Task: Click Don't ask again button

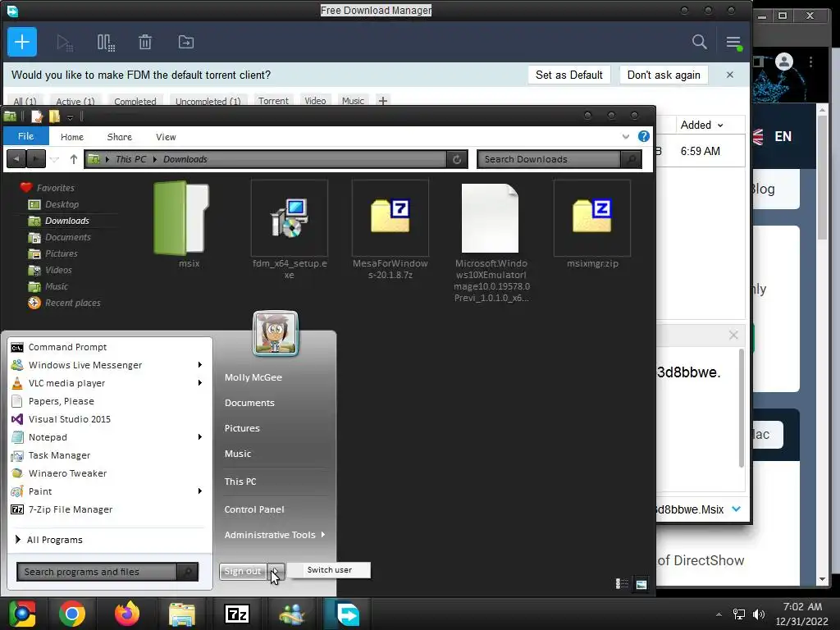Action: 664,75
